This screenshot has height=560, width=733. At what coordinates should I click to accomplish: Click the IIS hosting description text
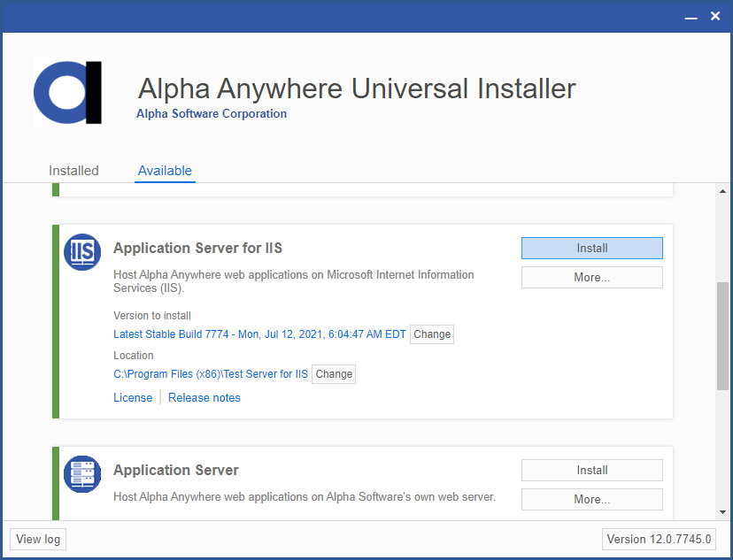(x=294, y=281)
